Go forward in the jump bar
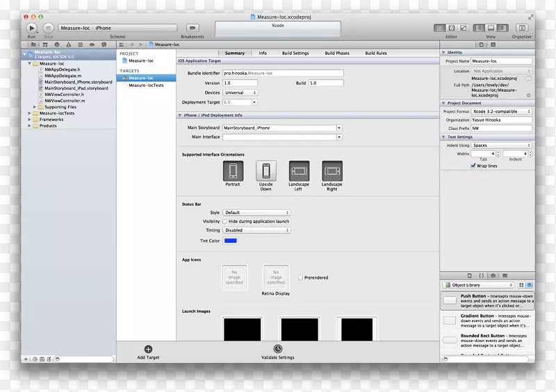Screen dimensions: 556x392 141,44
